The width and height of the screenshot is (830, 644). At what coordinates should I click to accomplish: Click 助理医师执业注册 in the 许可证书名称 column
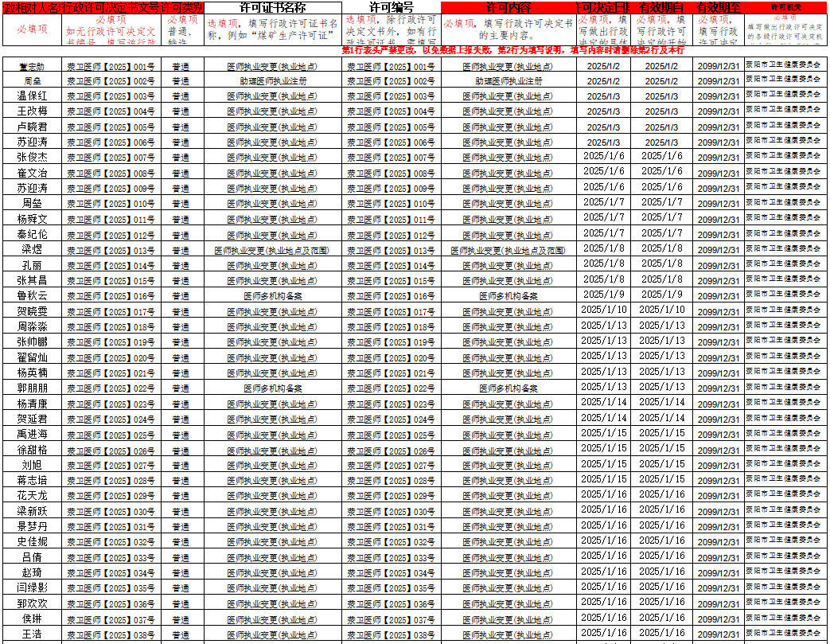tap(272, 81)
